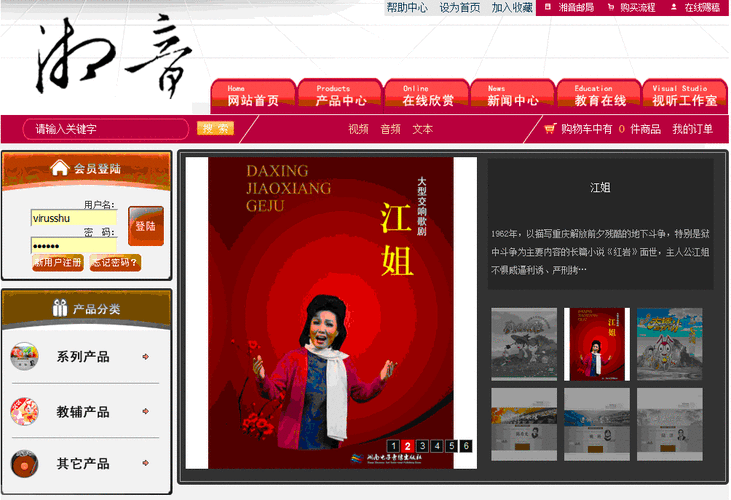Image resolution: width=731 pixels, height=500 pixels.
Task: Switch to 教育在线 Education tab
Action: (600, 96)
